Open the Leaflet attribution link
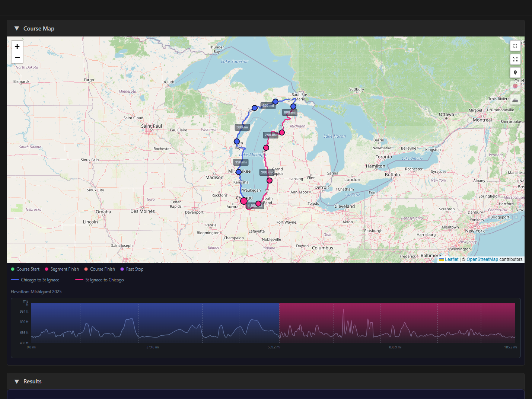This screenshot has width=532, height=399. coord(451,259)
